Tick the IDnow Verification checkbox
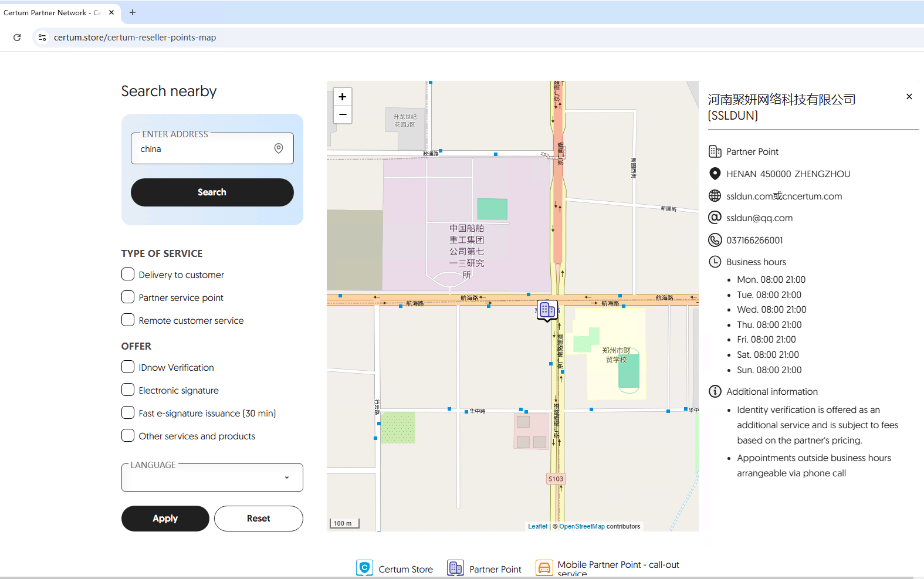Viewport: 924px width, 579px height. tap(128, 367)
